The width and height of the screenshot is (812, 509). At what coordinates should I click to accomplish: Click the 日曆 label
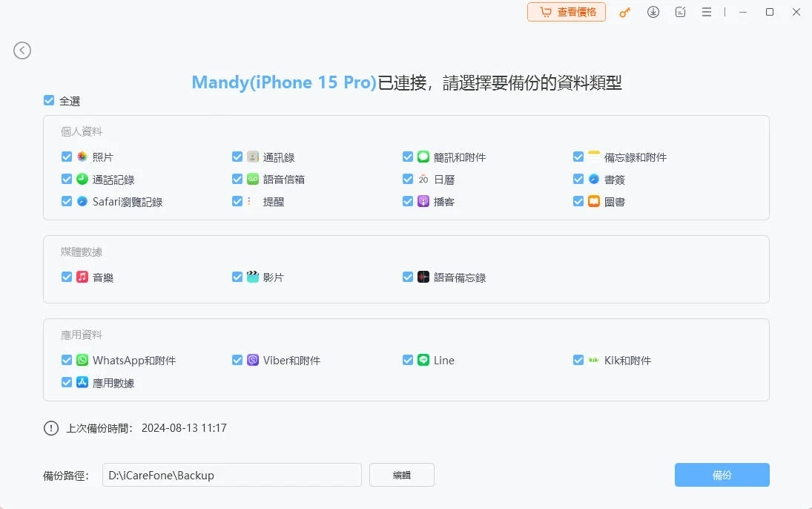(x=443, y=180)
